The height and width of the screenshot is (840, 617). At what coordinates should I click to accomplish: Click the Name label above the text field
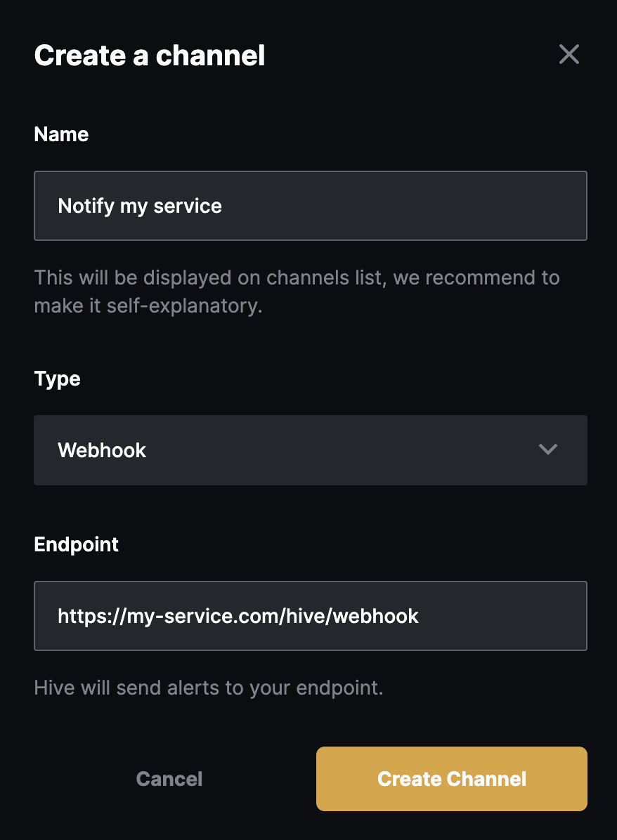(x=61, y=134)
